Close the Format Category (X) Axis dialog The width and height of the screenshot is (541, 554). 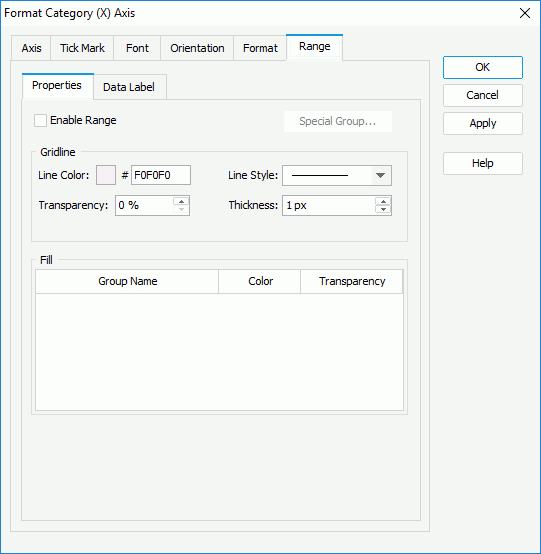coord(525,13)
